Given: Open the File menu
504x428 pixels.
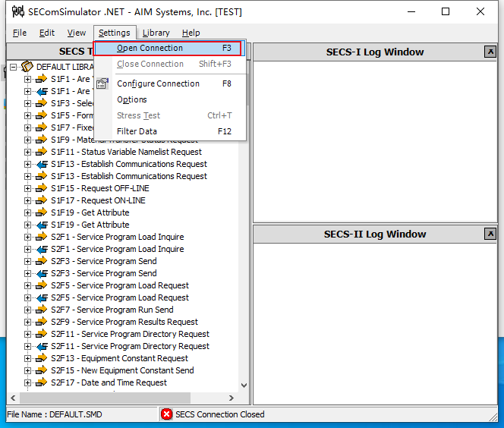Looking at the screenshot, I should pos(20,33).
